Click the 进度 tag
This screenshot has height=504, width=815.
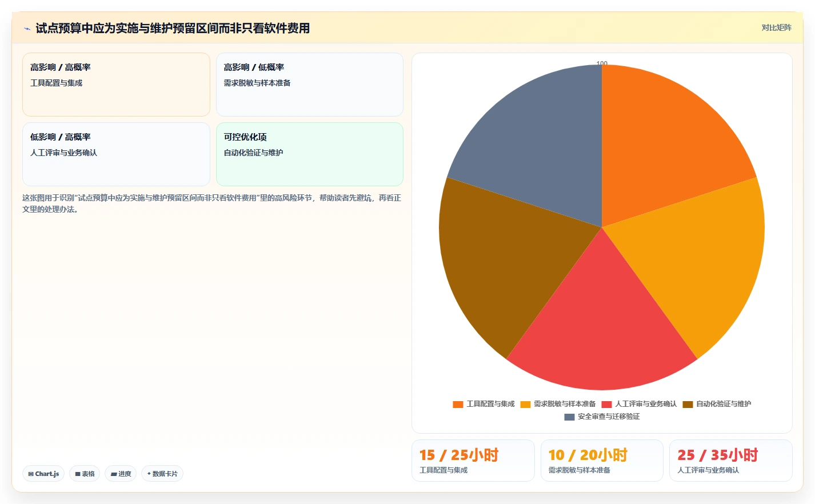[x=121, y=474]
